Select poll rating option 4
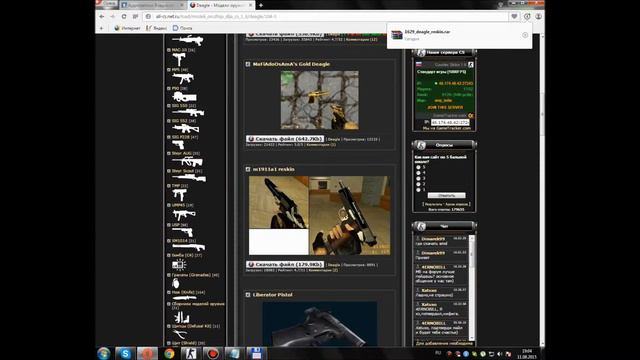Image resolution: width=640 pixels, height=360 pixels. 418,173
